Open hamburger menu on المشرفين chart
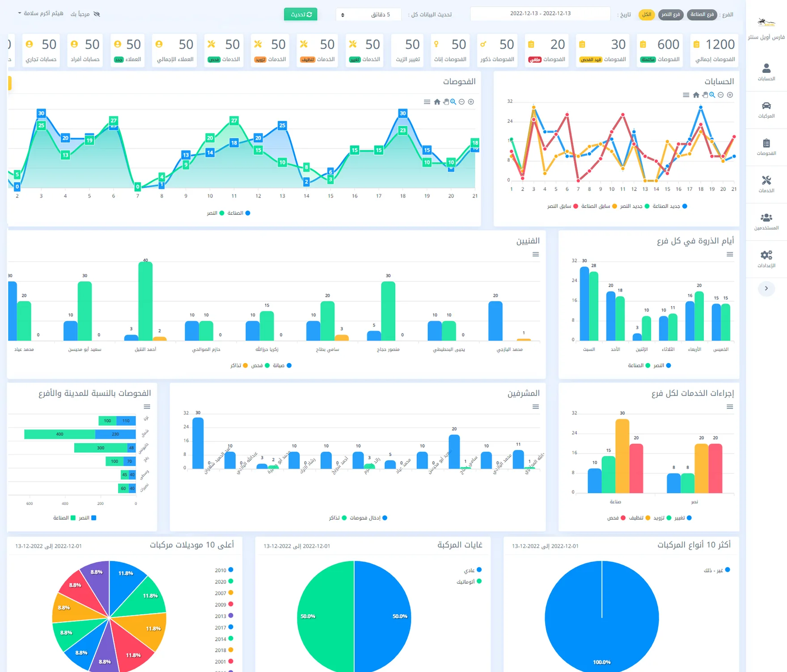The image size is (787, 672). (x=536, y=407)
